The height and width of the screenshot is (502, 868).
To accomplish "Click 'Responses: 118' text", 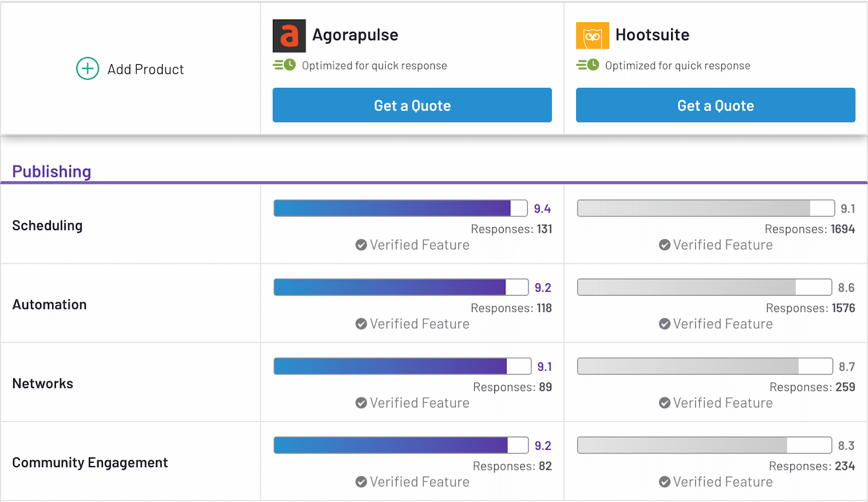I will [512, 308].
